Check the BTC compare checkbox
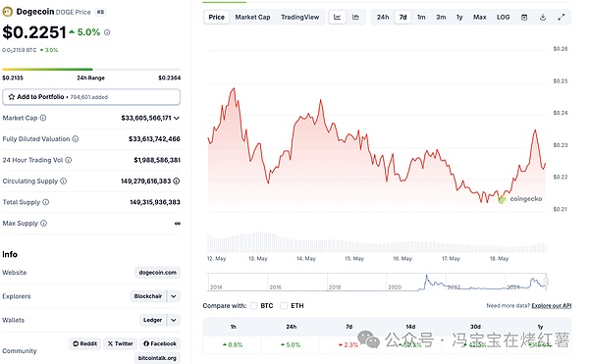This screenshot has height=364, width=589. tap(254, 306)
